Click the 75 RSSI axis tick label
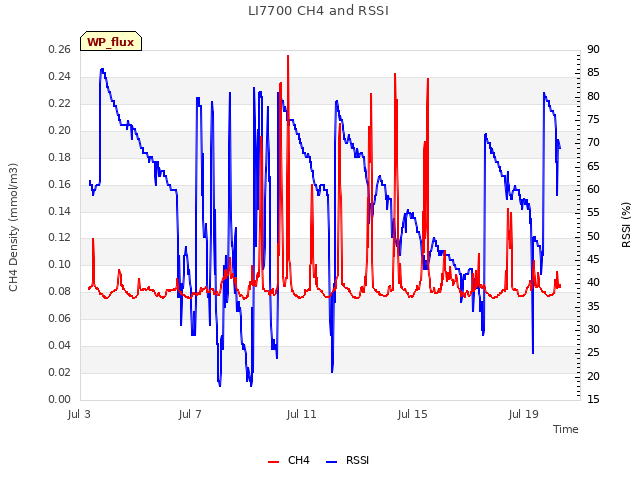The height and width of the screenshot is (480, 640). 593,119
